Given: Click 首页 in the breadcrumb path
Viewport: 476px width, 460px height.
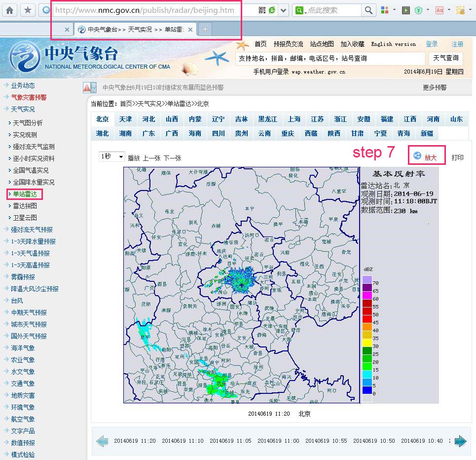Looking at the screenshot, I should click(126, 104).
